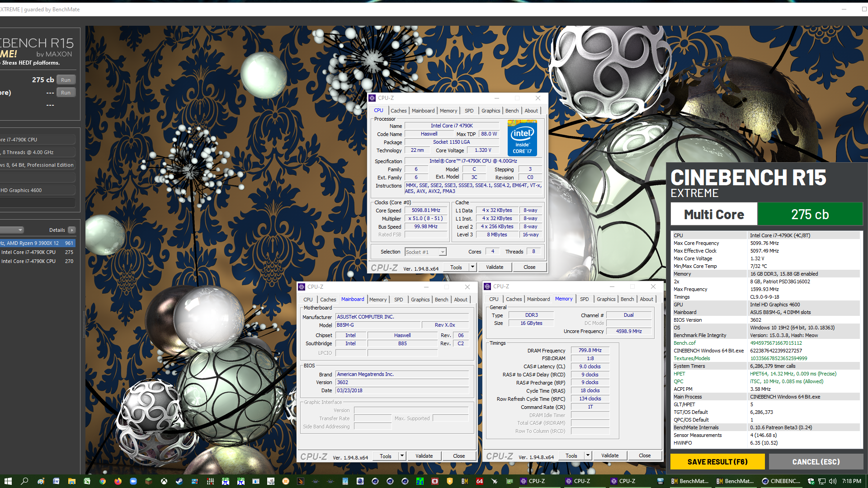Open the yellow shield taskbar icon
Image resolution: width=868 pixels, height=488 pixels.
(x=449, y=481)
